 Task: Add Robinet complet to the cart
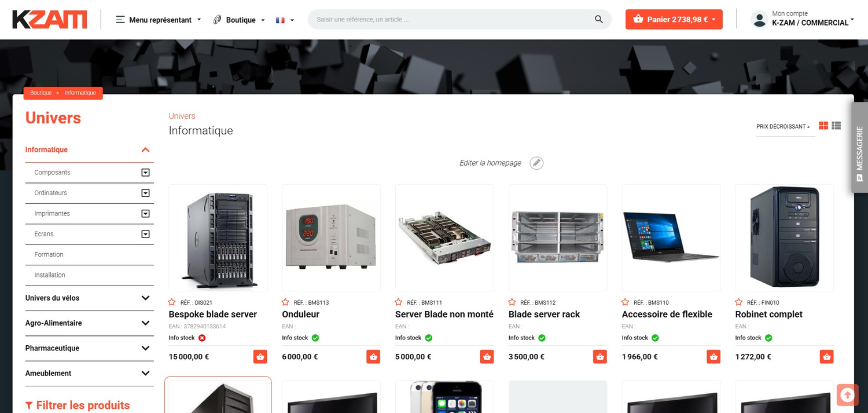tap(826, 357)
